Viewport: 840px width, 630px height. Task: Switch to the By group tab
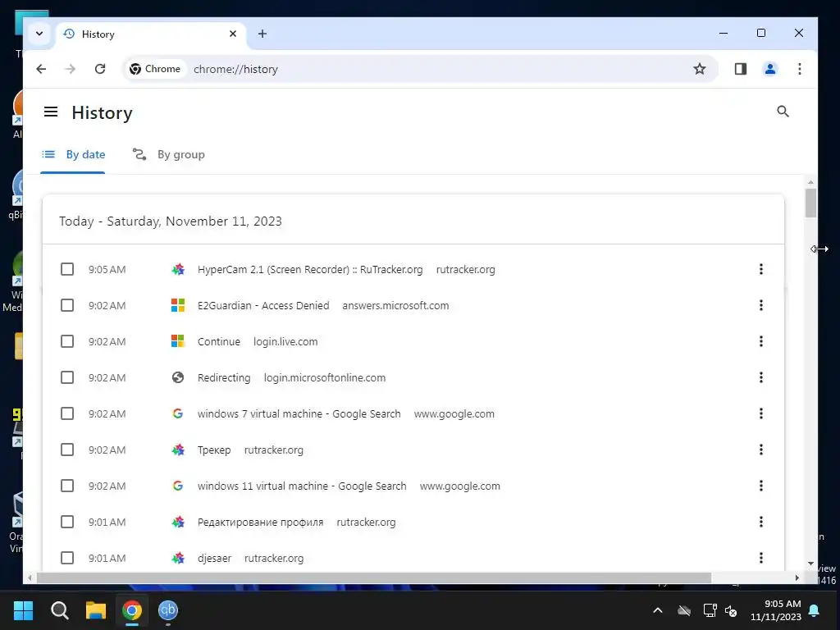[x=169, y=154]
